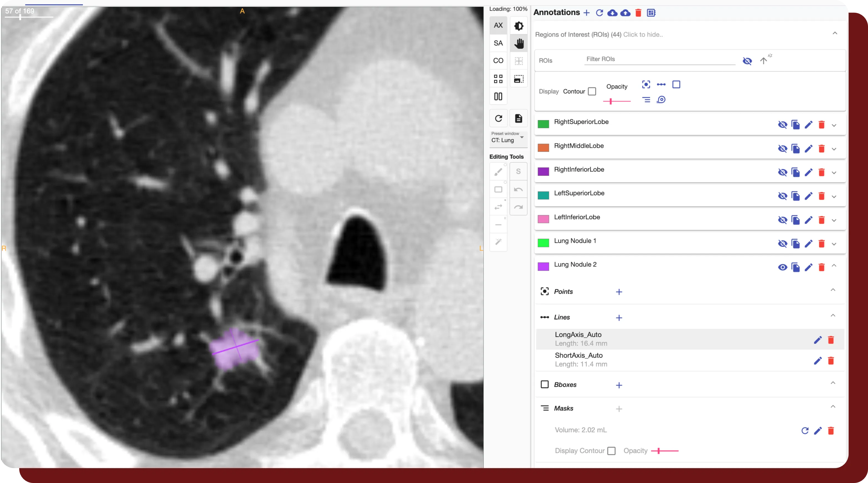Select the Hand pan tool
868x483 pixels.
pyautogui.click(x=518, y=43)
